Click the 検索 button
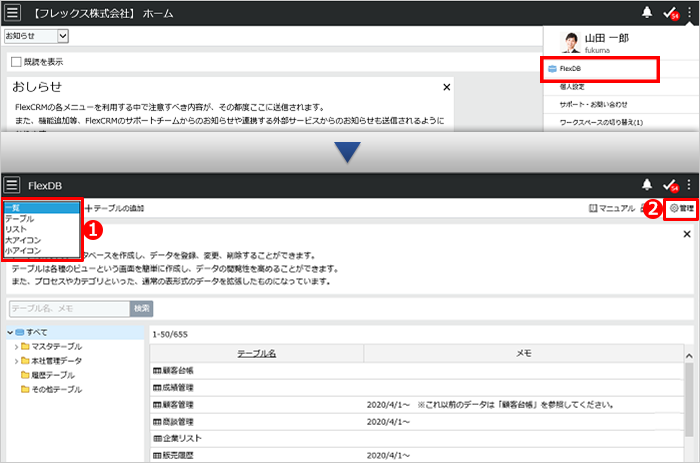 (x=142, y=309)
